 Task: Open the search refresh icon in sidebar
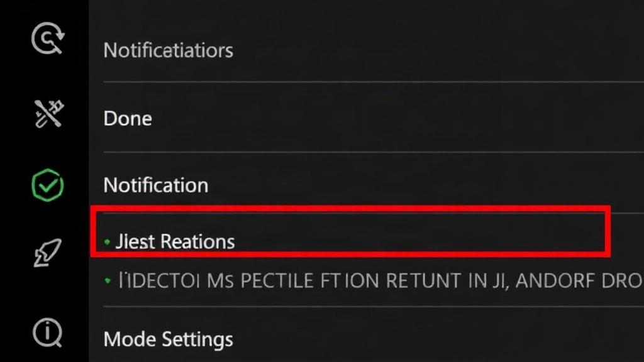(x=48, y=38)
